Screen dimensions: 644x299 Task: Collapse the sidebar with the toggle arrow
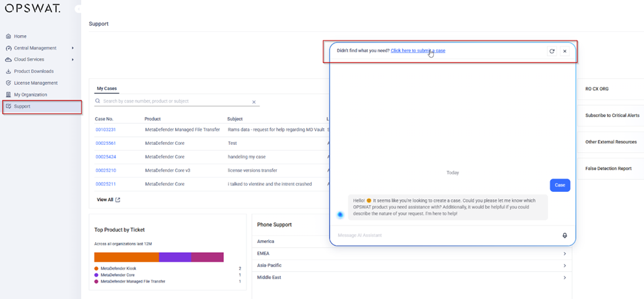[79, 9]
